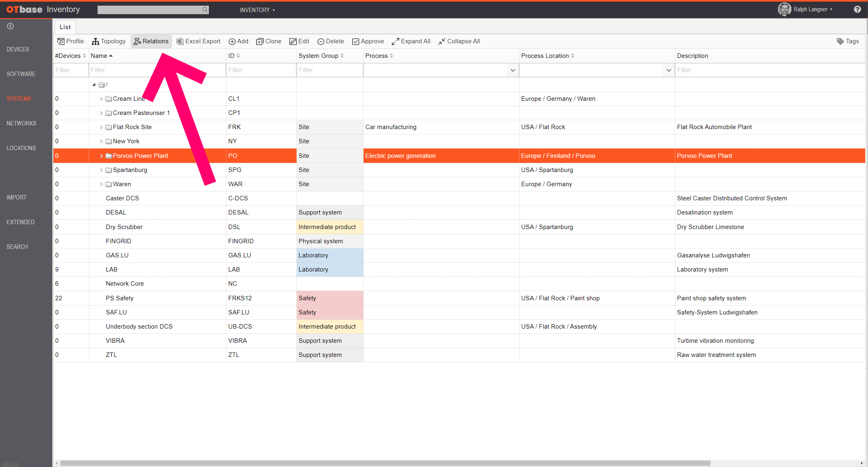Click the ID filter field
Viewport: 868px width, 467px height.
click(261, 70)
